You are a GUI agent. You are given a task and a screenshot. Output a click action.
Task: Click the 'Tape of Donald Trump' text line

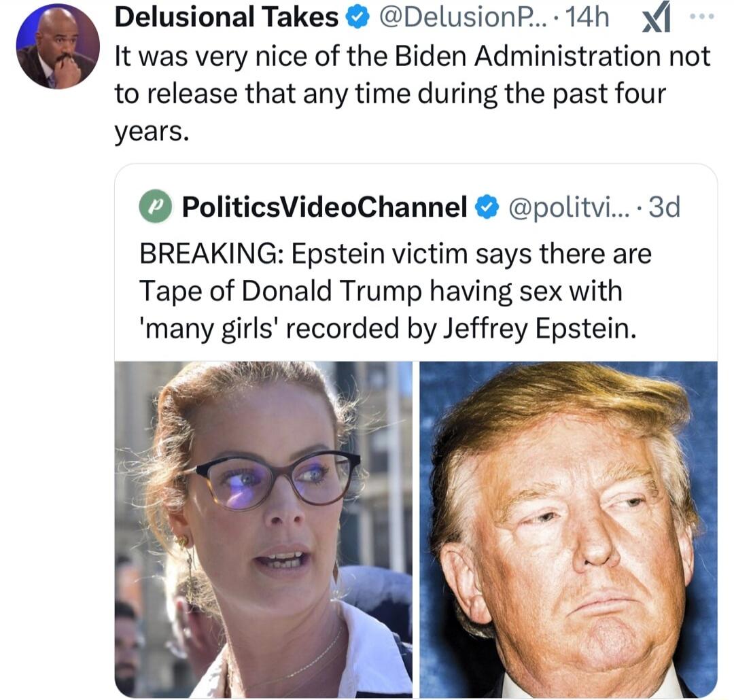pos(381,292)
